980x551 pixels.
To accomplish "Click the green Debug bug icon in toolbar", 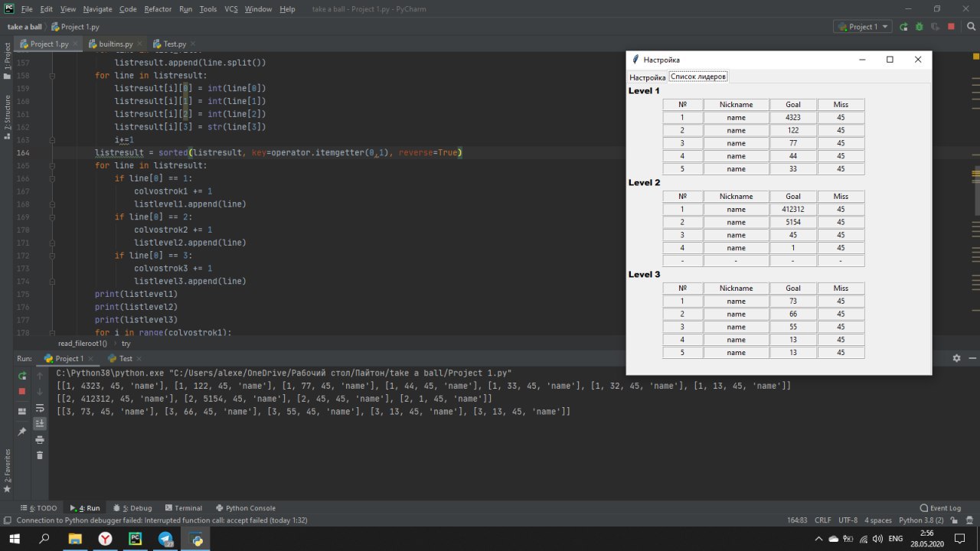I will tap(920, 27).
